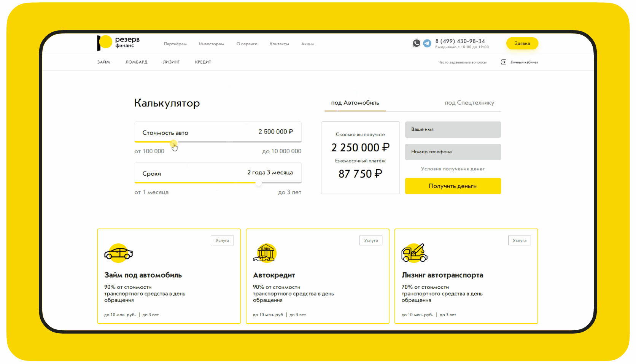Open the Telegram messenger icon
The width and height of the screenshot is (636, 364).
pyautogui.click(x=427, y=43)
